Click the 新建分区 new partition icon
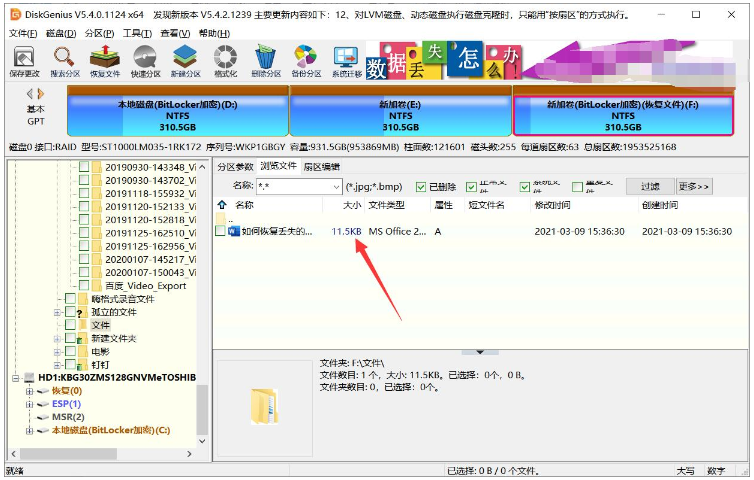Screen dimensions: 754x480 click(x=185, y=61)
